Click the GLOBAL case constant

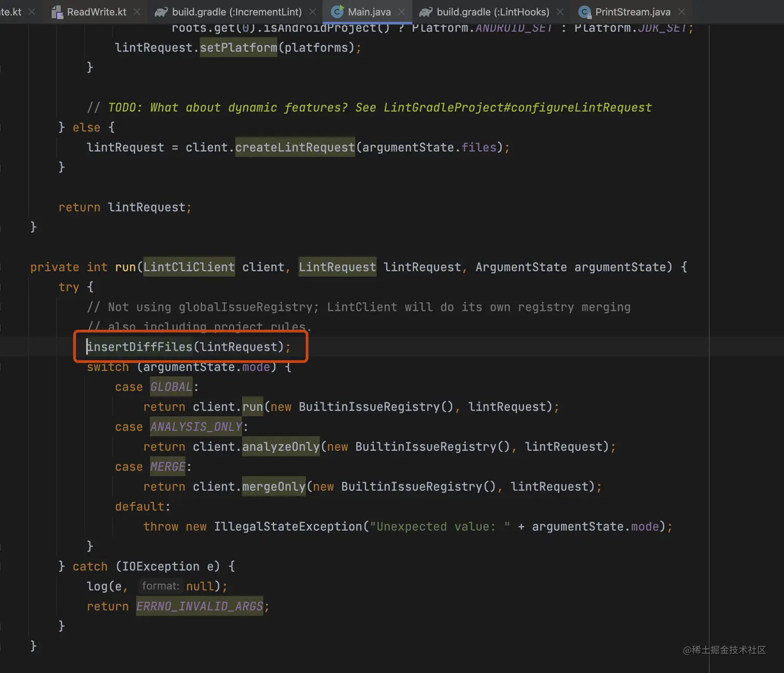coord(171,387)
